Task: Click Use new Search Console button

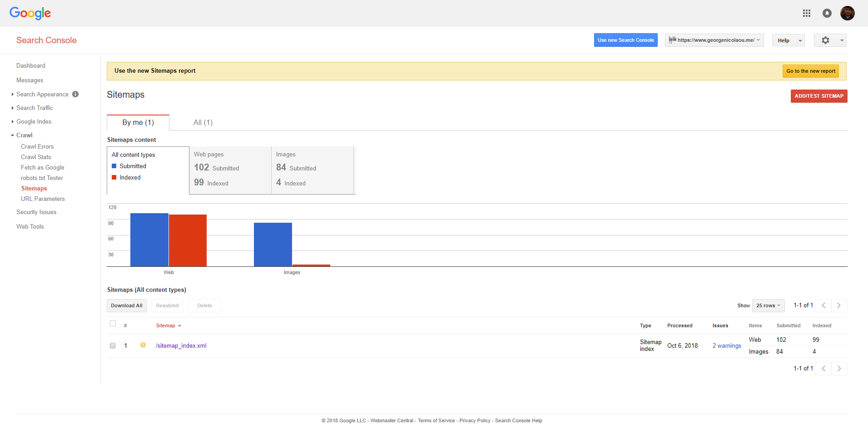Action: [626, 40]
